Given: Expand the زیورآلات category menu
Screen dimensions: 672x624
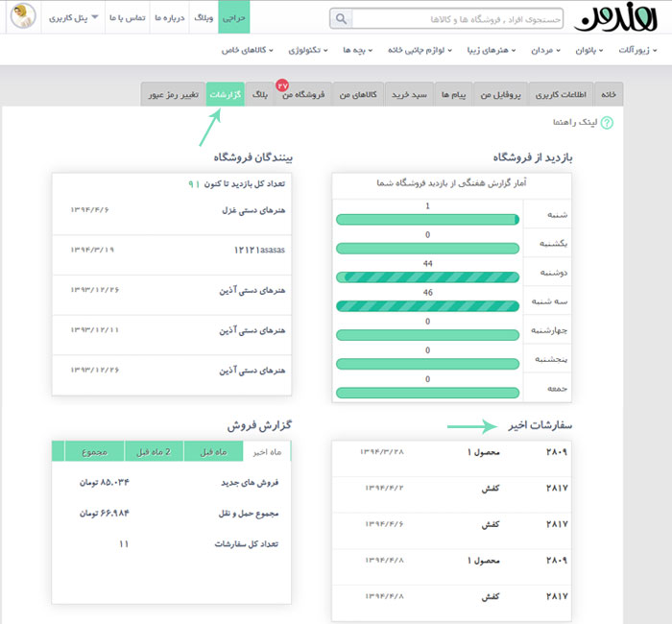Looking at the screenshot, I should pos(635,50).
